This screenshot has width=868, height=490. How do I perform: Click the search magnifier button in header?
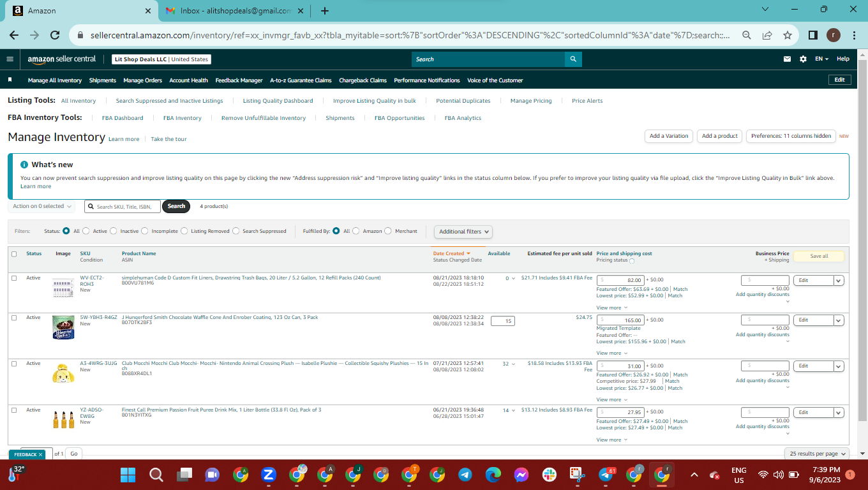(x=573, y=59)
